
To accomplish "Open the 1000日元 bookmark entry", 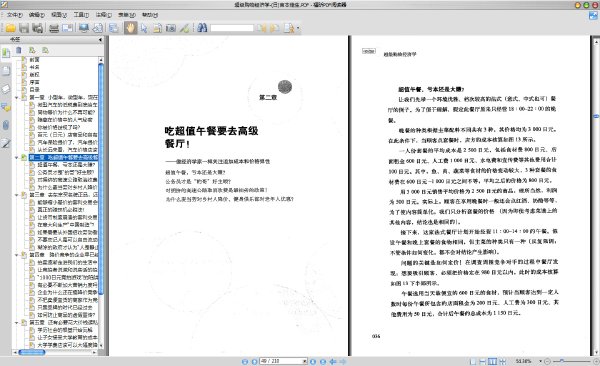I will [x=68, y=277].
